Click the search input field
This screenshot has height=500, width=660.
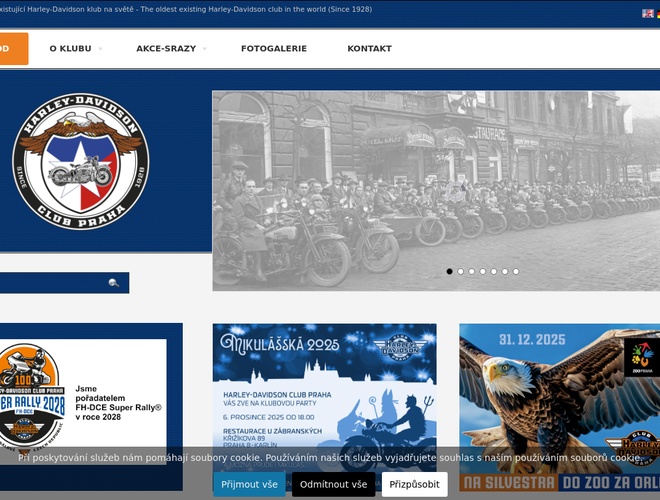[x=50, y=283]
